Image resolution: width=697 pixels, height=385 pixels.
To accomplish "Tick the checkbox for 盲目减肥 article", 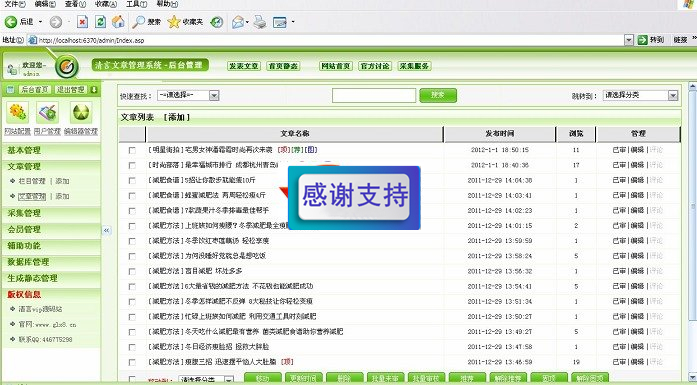I will click(x=132, y=271).
